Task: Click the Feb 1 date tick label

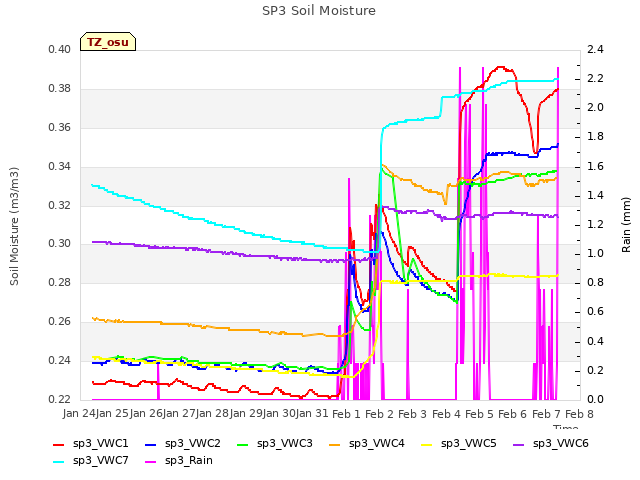Action: pos(346,414)
